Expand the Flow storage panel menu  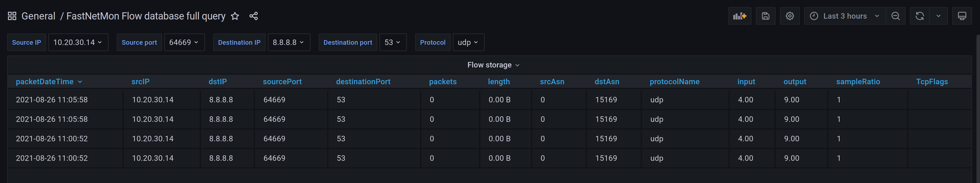[493, 65]
